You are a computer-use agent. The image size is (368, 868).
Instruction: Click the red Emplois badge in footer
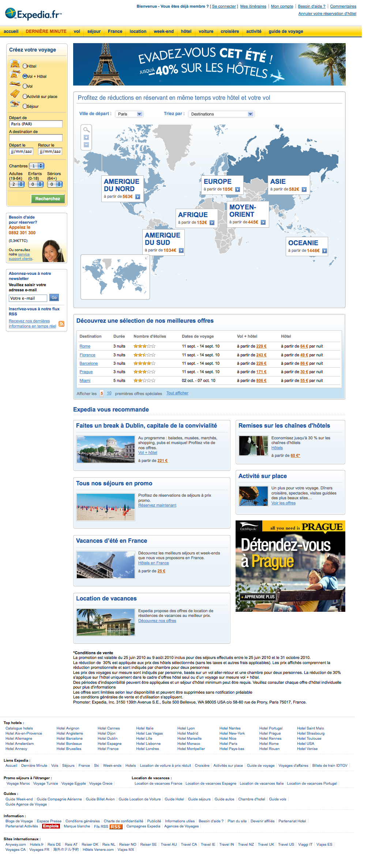click(x=51, y=826)
